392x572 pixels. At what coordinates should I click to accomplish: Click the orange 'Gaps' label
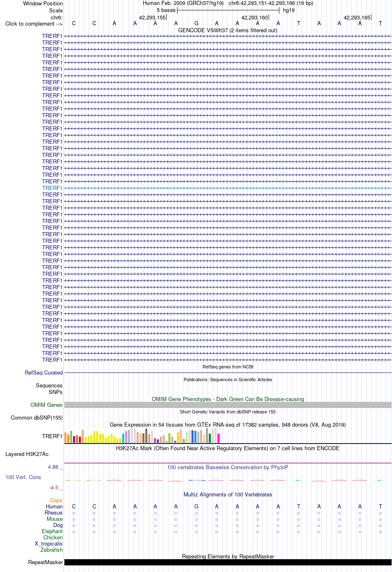56,500
